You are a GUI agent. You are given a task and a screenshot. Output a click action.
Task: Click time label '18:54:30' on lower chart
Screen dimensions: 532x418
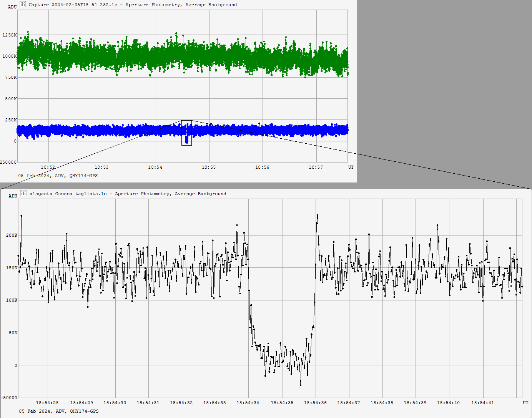[x=115, y=403]
